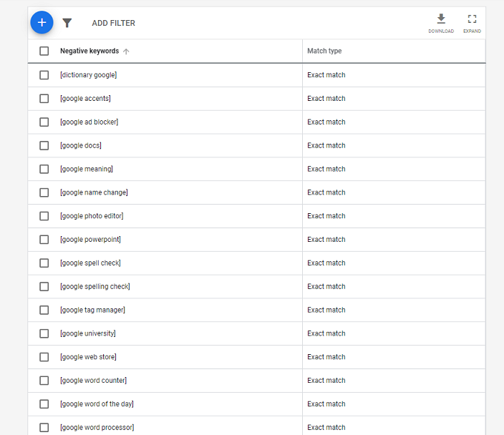This screenshot has width=504, height=435.
Task: Check the [google powerpoint] checkbox
Action: 44,240
